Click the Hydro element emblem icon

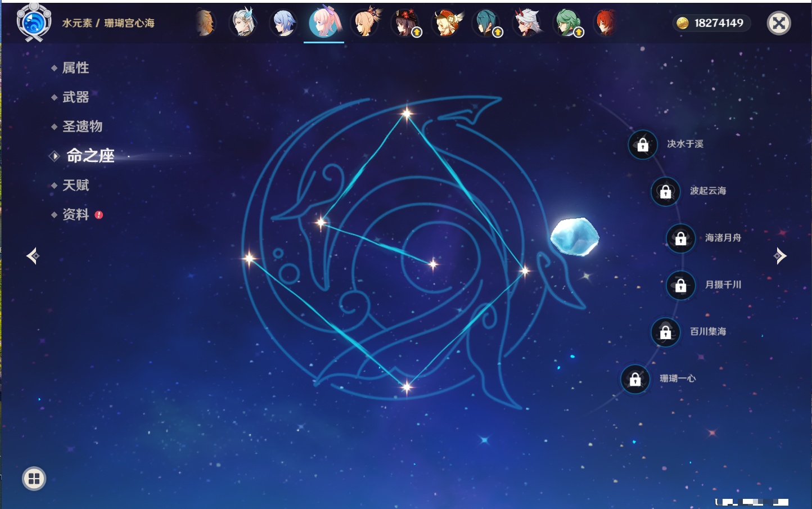[34, 22]
